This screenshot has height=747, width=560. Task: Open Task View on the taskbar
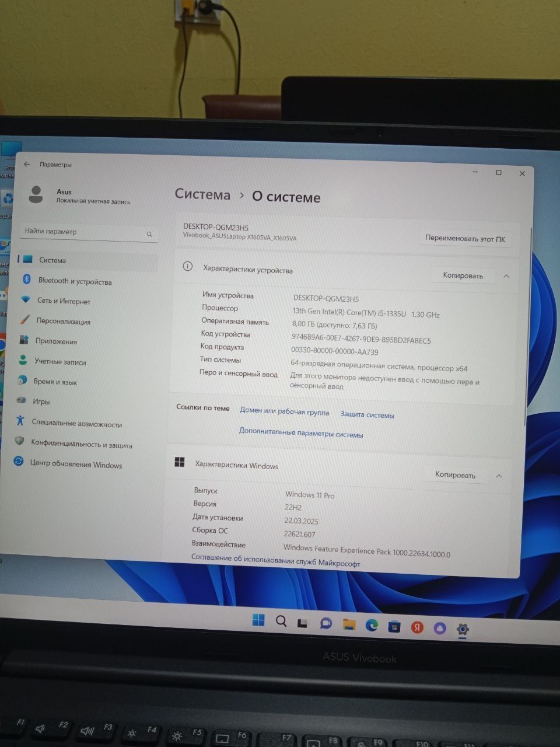click(302, 623)
